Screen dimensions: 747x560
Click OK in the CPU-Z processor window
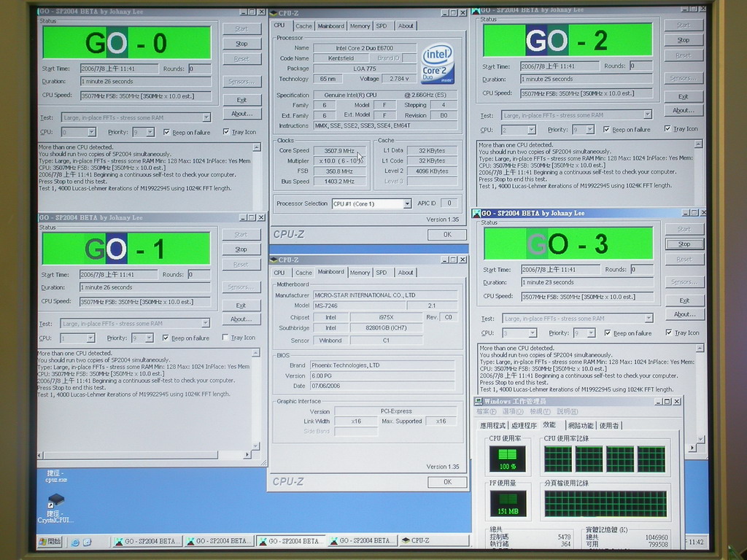pyautogui.click(x=447, y=235)
